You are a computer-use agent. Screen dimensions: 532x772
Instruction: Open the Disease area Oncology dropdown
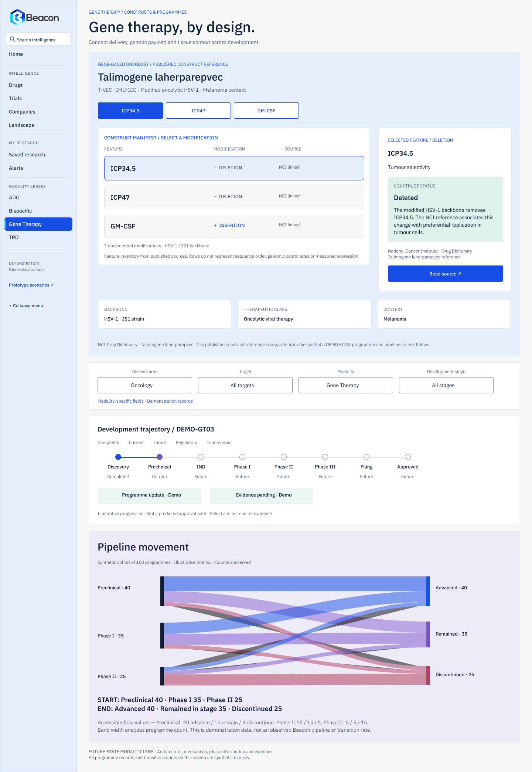click(145, 385)
